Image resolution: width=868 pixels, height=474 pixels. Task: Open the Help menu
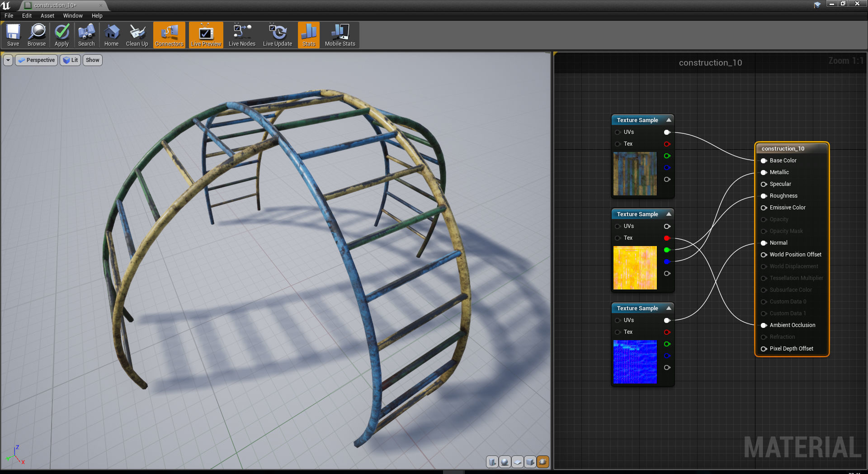(x=97, y=15)
